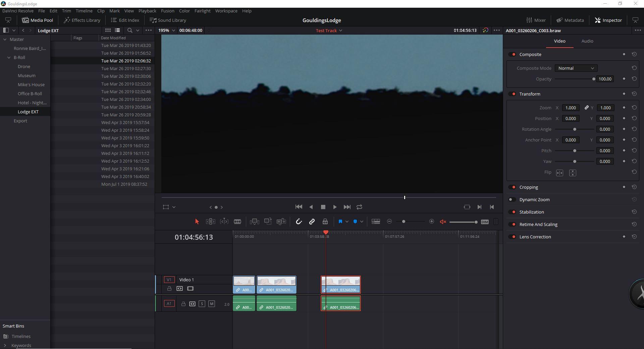
Task: Open the flag color dropdown arrow
Action: [x=347, y=222]
